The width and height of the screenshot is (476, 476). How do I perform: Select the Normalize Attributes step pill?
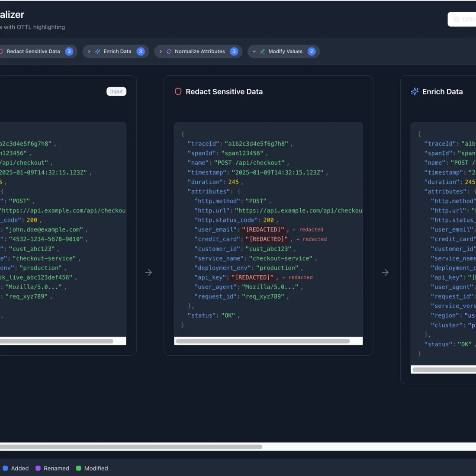[x=198, y=51]
